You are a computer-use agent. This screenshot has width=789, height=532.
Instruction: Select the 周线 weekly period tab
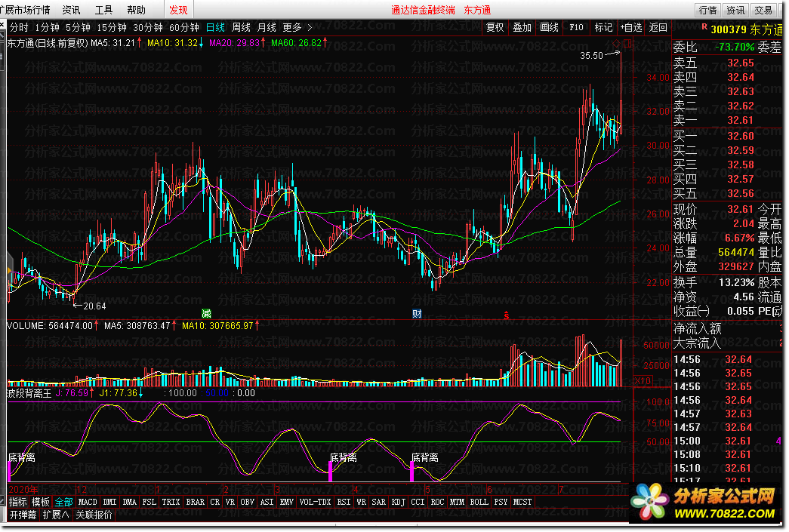tap(241, 28)
